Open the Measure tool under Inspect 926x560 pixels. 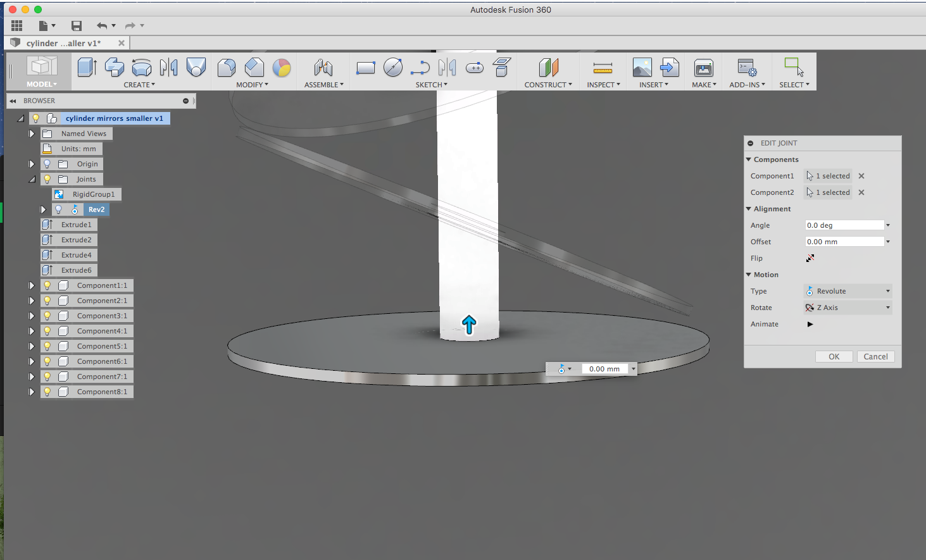pos(602,68)
